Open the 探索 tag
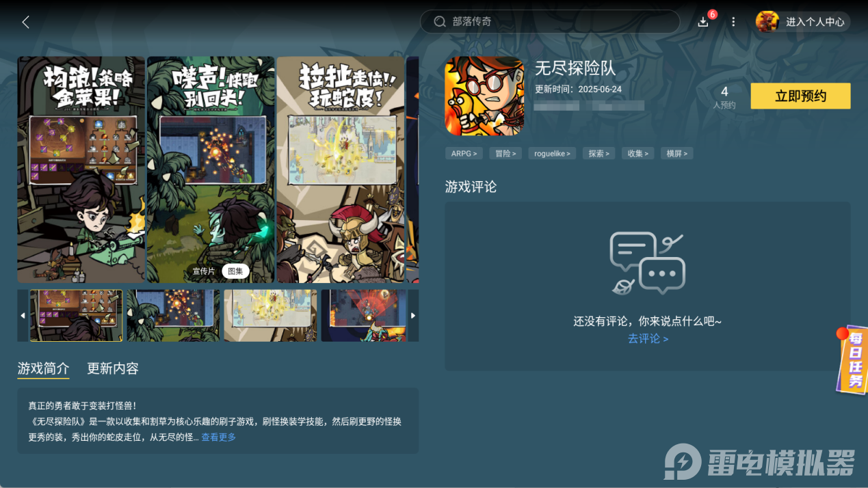868x488 pixels. pos(599,154)
